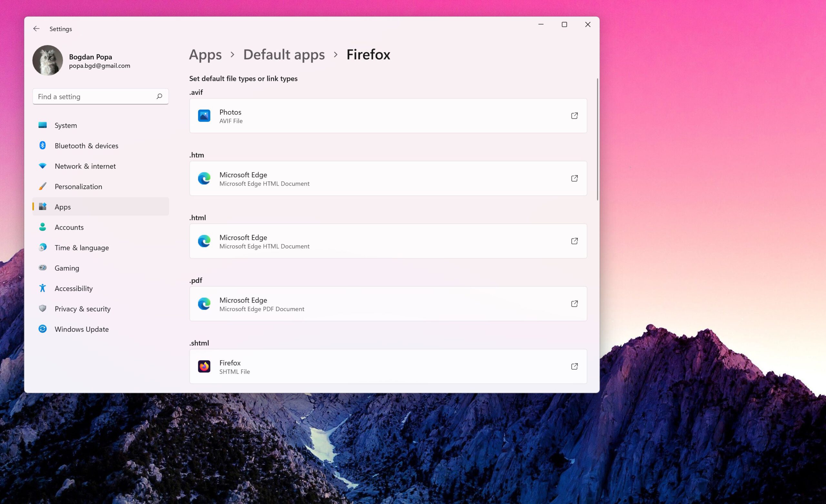Click the search magnifier icon
The width and height of the screenshot is (826, 504).
pyautogui.click(x=159, y=96)
